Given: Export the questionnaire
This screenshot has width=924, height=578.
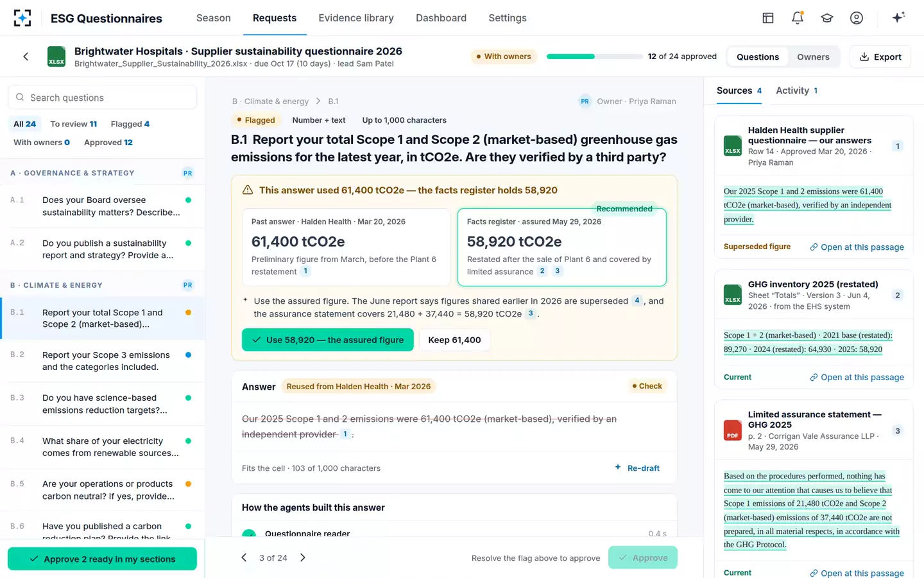Looking at the screenshot, I should point(880,57).
